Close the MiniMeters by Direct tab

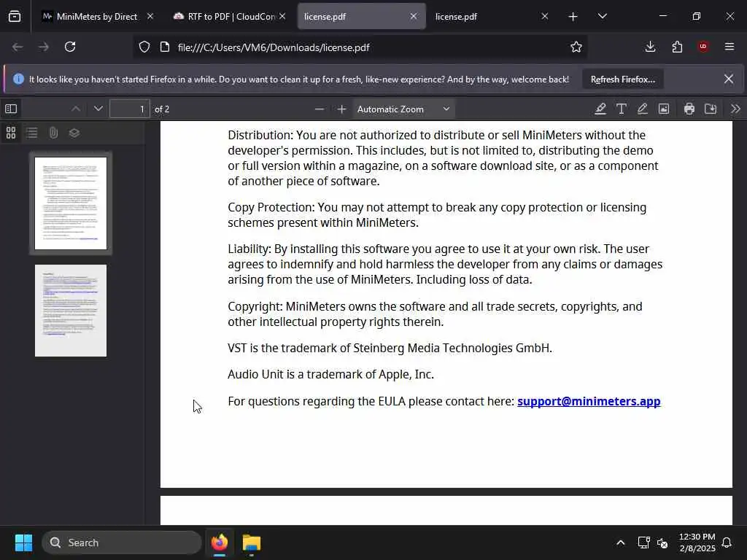click(x=150, y=17)
